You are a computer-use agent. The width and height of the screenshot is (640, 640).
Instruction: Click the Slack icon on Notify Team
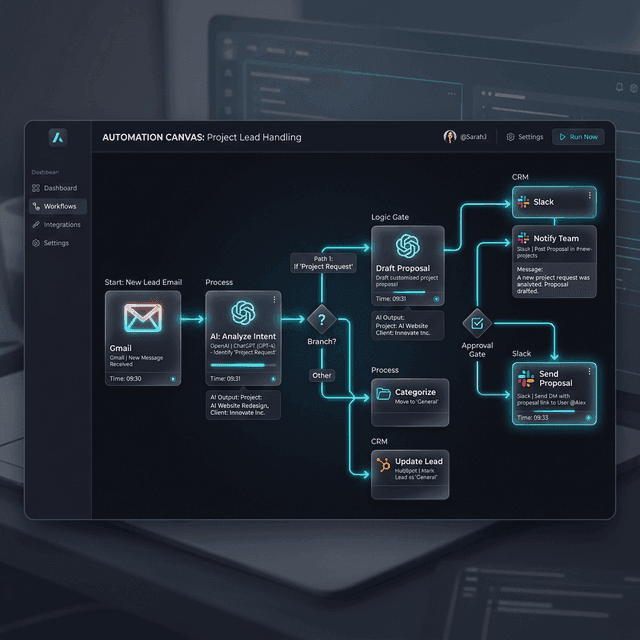[x=523, y=238]
